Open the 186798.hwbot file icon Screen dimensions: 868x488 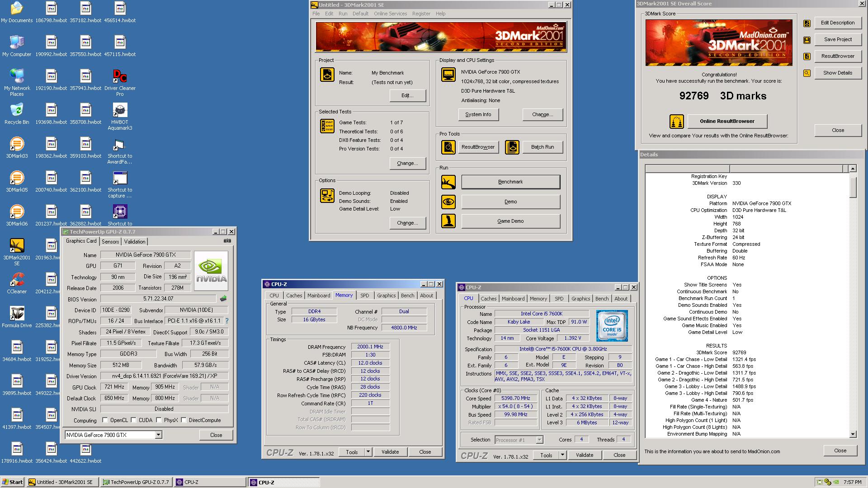pos(51,12)
